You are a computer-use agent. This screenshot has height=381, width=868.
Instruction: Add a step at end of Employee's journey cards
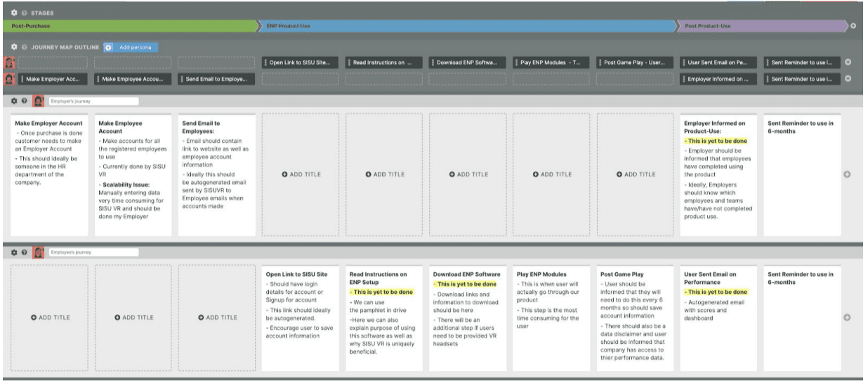pos(847,317)
